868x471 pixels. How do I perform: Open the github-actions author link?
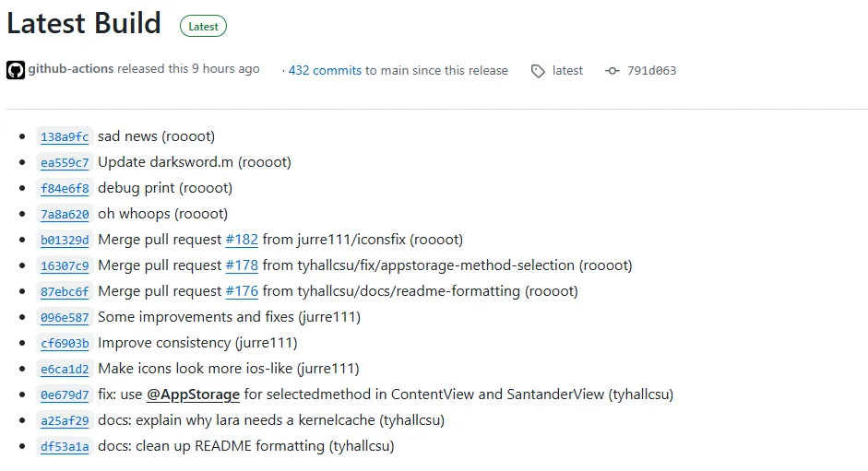pyautogui.click(x=70, y=69)
